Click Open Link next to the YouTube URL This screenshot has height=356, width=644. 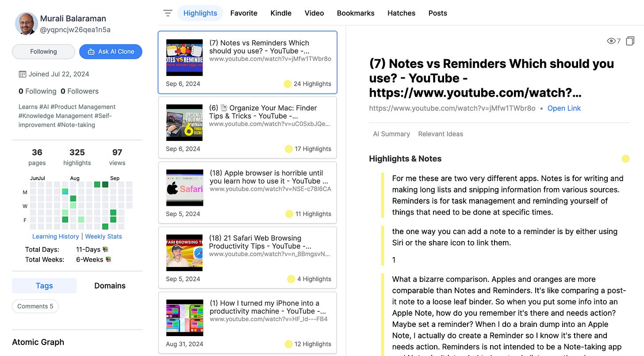point(564,108)
